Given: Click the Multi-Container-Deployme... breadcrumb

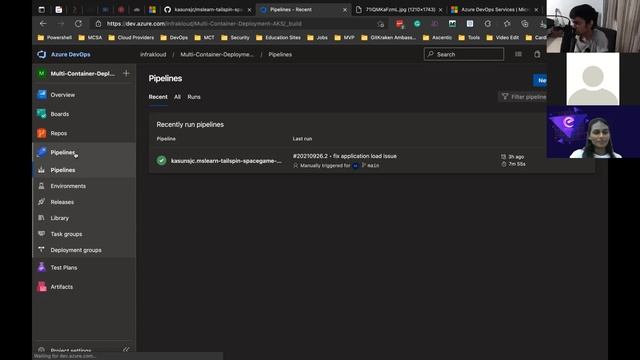Looking at the screenshot, I should (x=217, y=54).
